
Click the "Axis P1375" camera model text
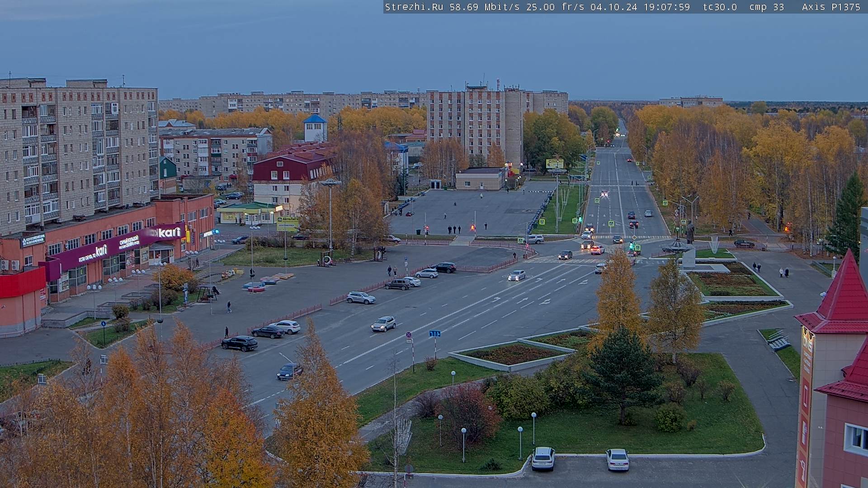[831, 7]
